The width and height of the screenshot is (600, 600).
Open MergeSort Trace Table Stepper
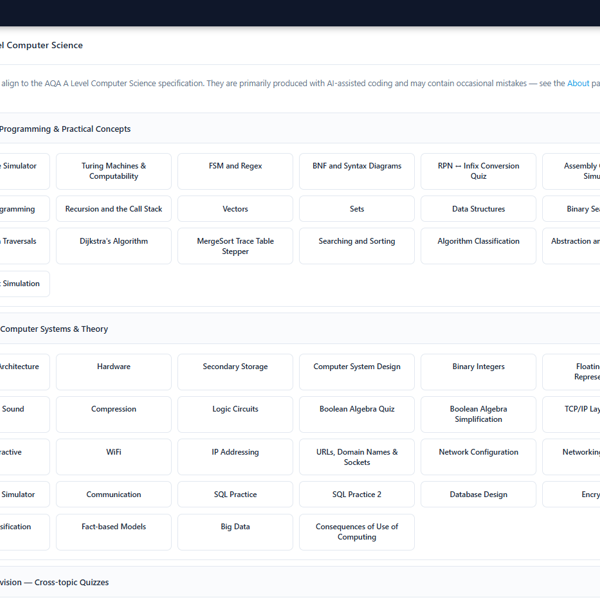[235, 246]
